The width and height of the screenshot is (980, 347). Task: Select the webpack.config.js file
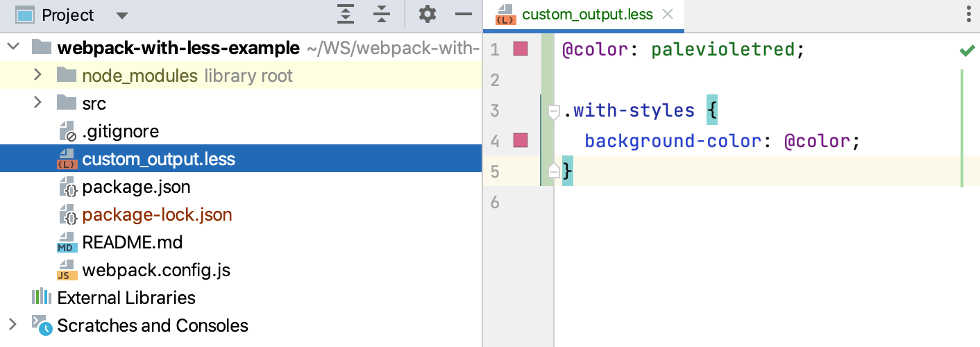point(155,270)
